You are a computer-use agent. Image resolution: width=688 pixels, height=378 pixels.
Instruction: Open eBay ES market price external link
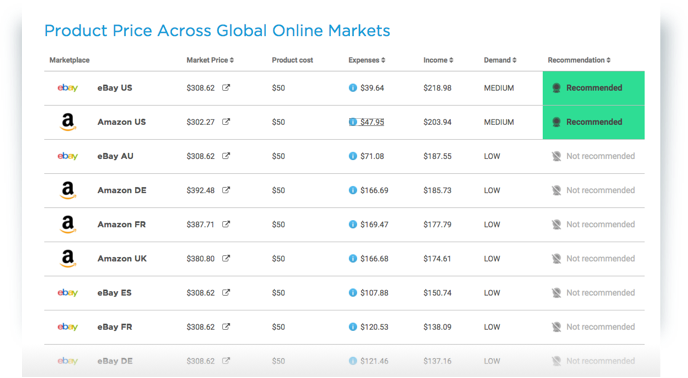pyautogui.click(x=226, y=292)
